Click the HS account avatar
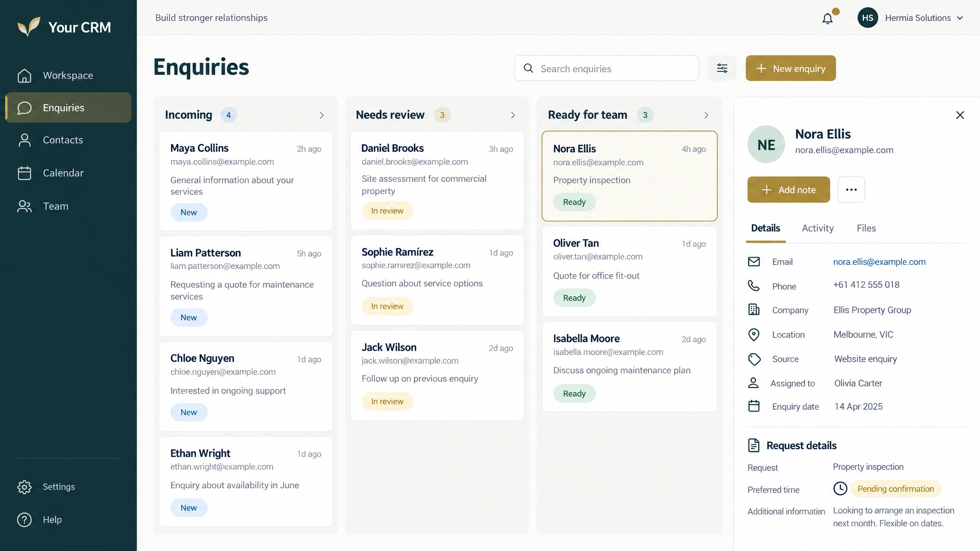The width and height of the screenshot is (980, 551). (867, 18)
